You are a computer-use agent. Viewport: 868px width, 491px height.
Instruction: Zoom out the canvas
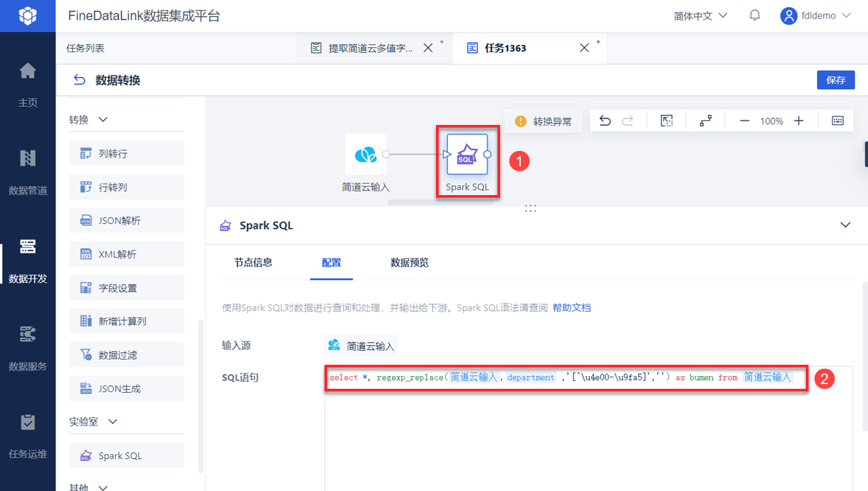coord(745,121)
